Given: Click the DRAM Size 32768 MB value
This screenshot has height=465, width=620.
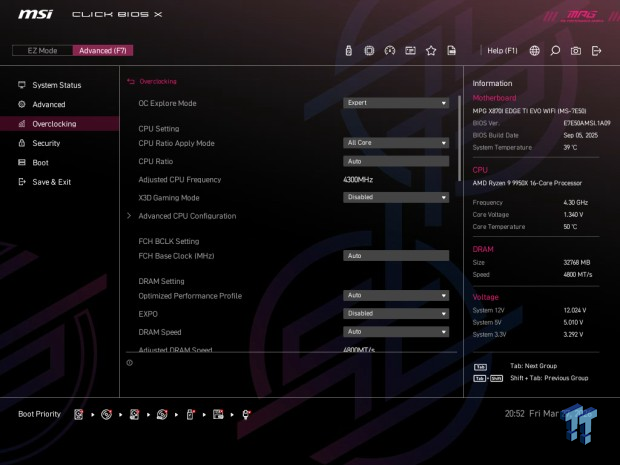Looking at the screenshot, I should click(x=577, y=263).
